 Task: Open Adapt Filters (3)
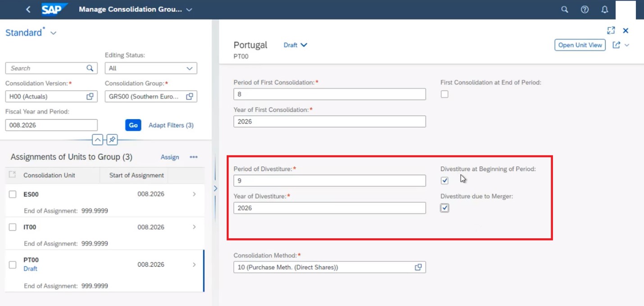pyautogui.click(x=171, y=125)
